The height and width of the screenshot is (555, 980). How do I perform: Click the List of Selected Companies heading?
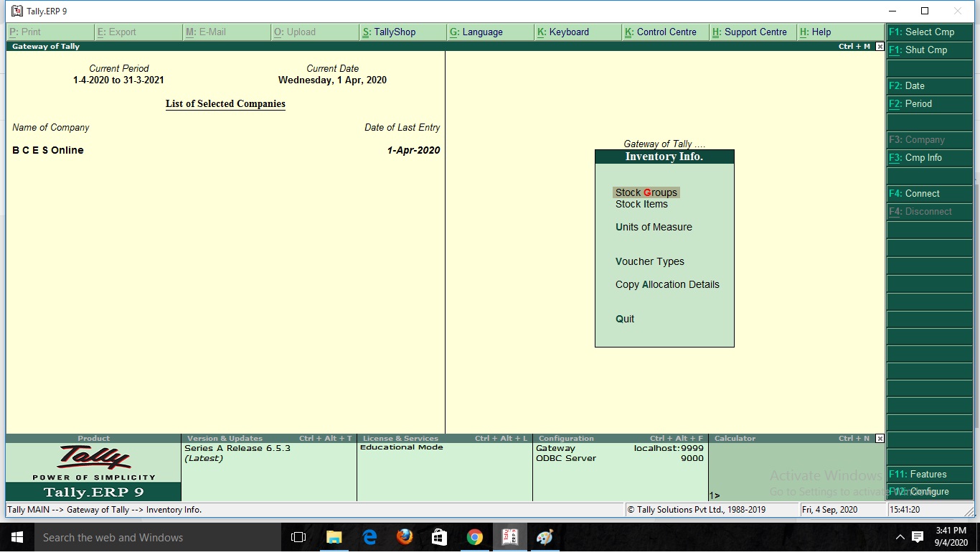pyautogui.click(x=225, y=104)
